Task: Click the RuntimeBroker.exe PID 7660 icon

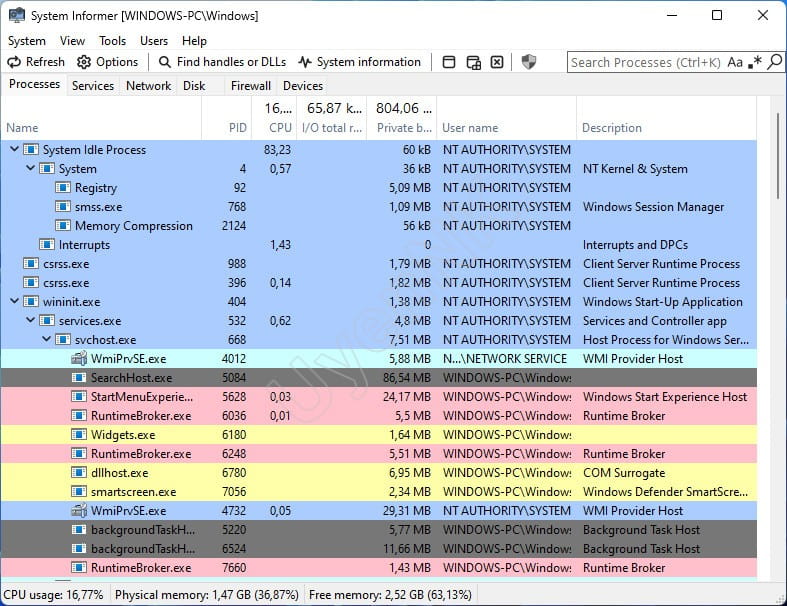Action: coord(79,568)
